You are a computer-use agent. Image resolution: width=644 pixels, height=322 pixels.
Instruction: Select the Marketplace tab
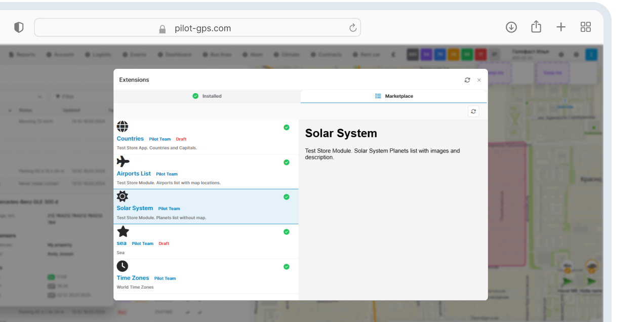[394, 96]
